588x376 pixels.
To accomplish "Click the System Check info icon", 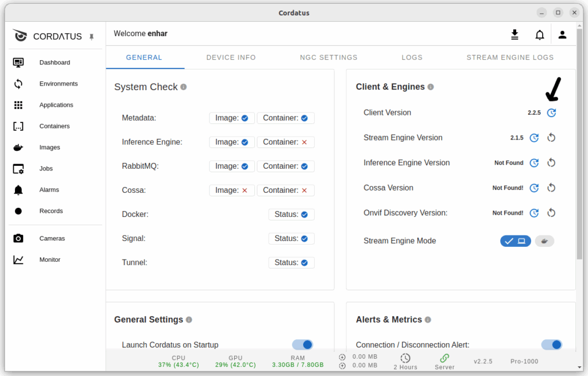I will (x=183, y=87).
